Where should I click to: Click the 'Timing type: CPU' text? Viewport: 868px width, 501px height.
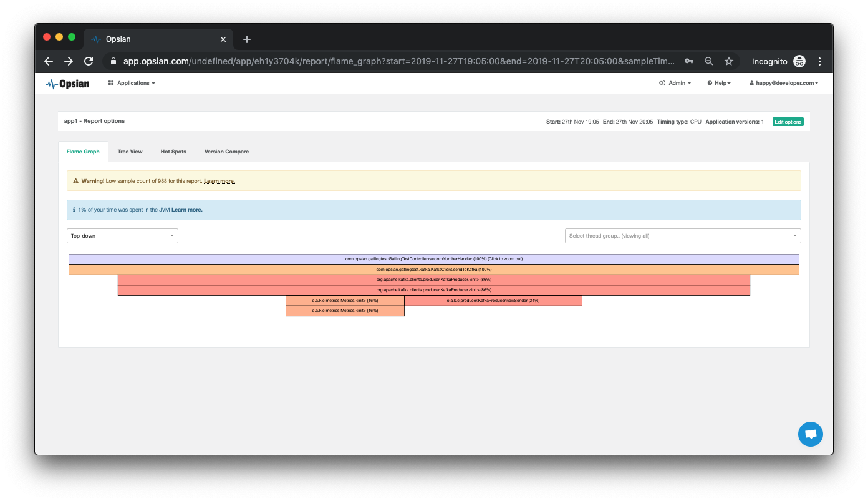679,122
